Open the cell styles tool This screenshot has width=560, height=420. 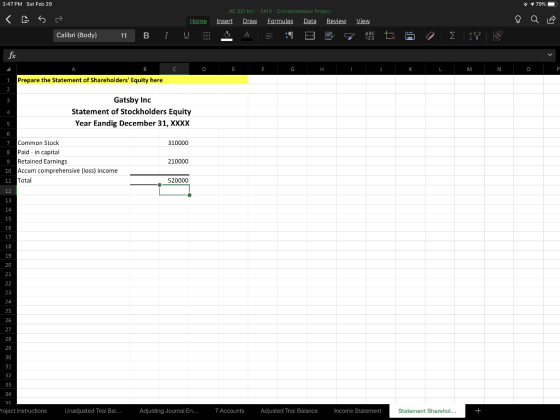[349, 35]
